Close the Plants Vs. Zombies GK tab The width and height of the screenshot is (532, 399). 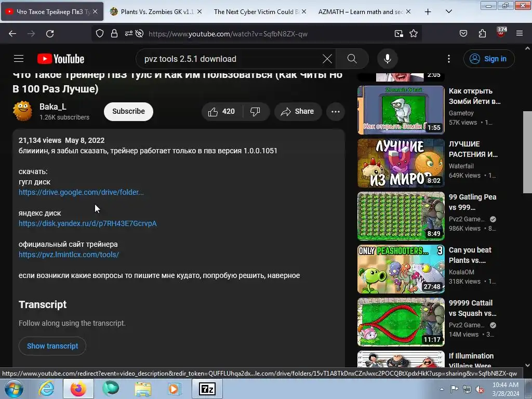[x=199, y=11]
